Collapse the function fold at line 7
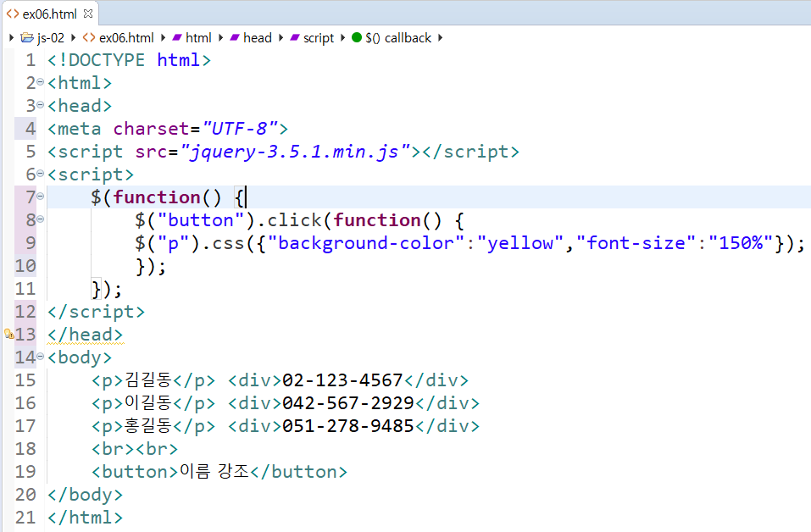 click(41, 196)
